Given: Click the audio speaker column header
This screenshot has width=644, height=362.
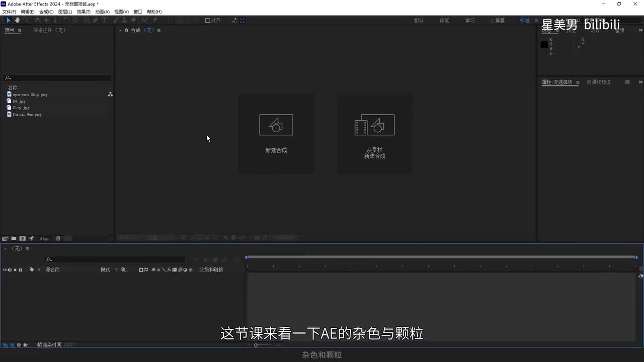Looking at the screenshot, I should 10,269.
